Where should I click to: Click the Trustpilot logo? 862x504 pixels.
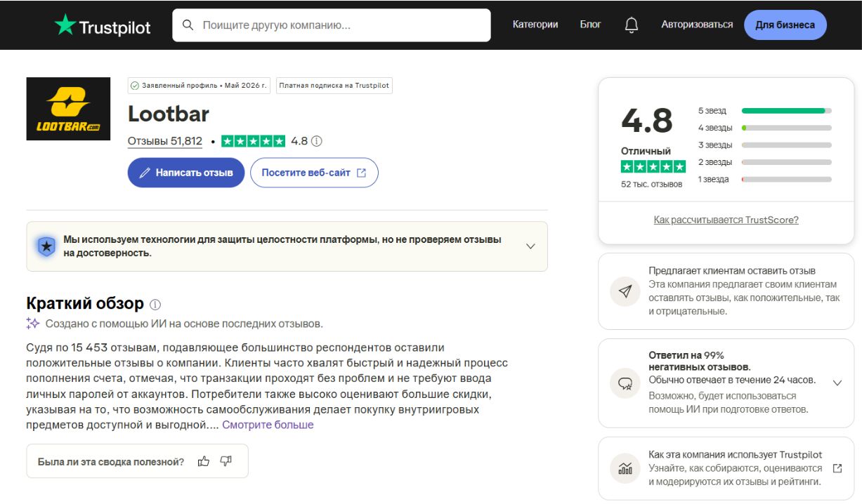[103, 25]
